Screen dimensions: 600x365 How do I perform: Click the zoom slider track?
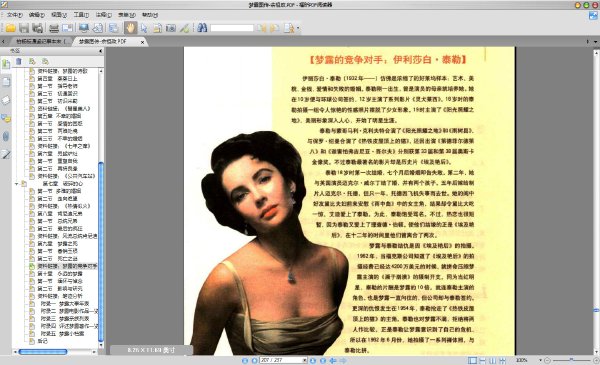(x=571, y=360)
